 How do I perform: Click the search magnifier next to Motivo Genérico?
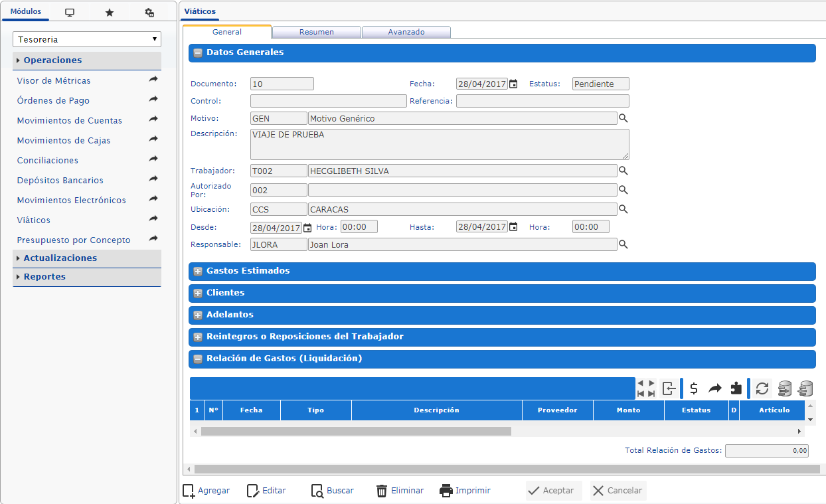tap(623, 118)
